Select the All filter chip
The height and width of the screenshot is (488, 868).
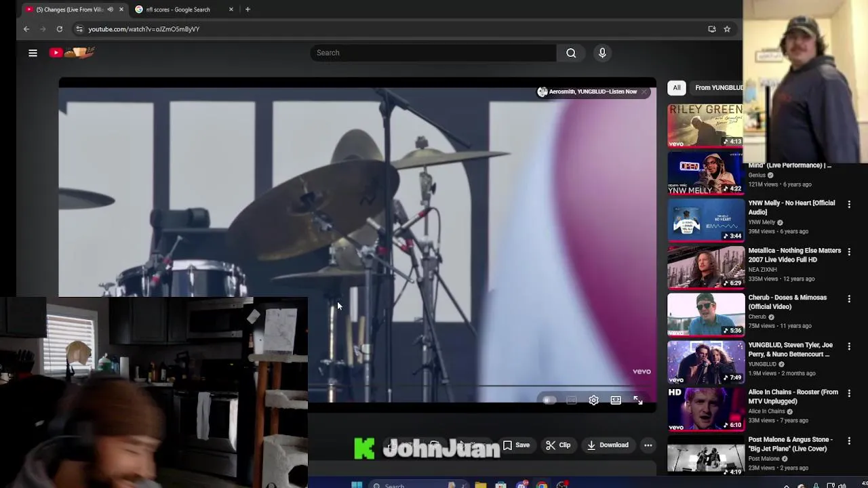tap(677, 87)
